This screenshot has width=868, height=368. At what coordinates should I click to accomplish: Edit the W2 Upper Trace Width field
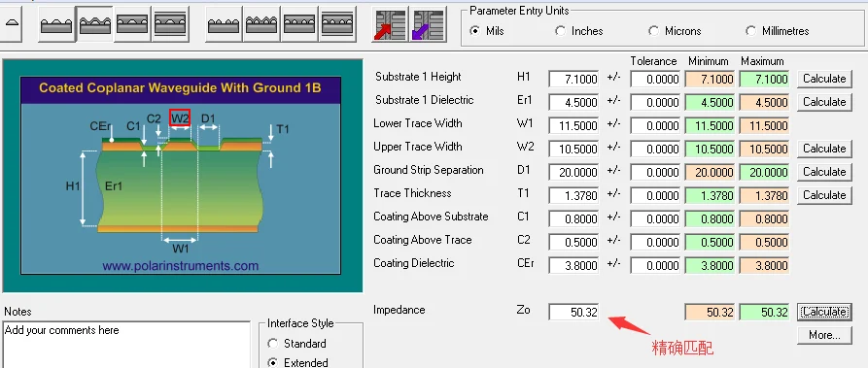click(x=573, y=149)
